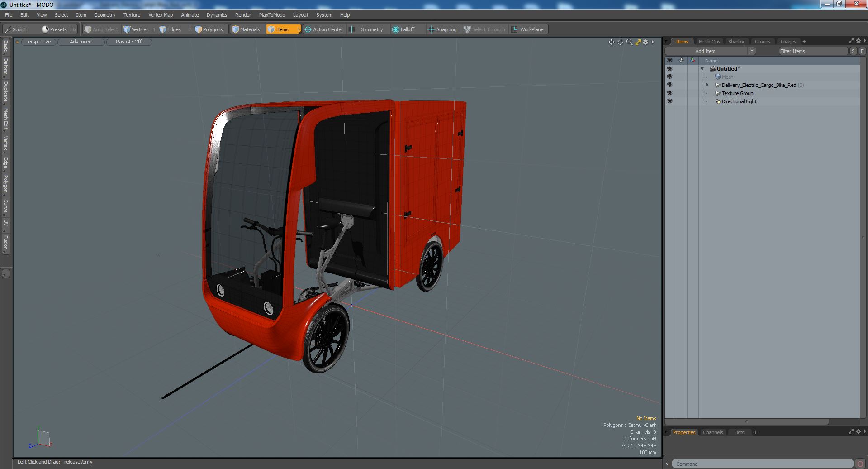Open the Add Item dropdown arrow
The image size is (868, 469).
point(752,51)
